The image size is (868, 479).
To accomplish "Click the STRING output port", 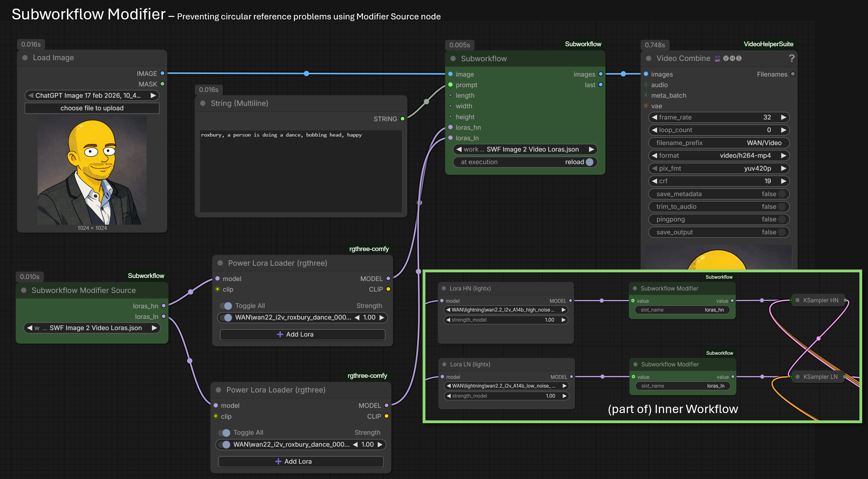I will pos(402,119).
